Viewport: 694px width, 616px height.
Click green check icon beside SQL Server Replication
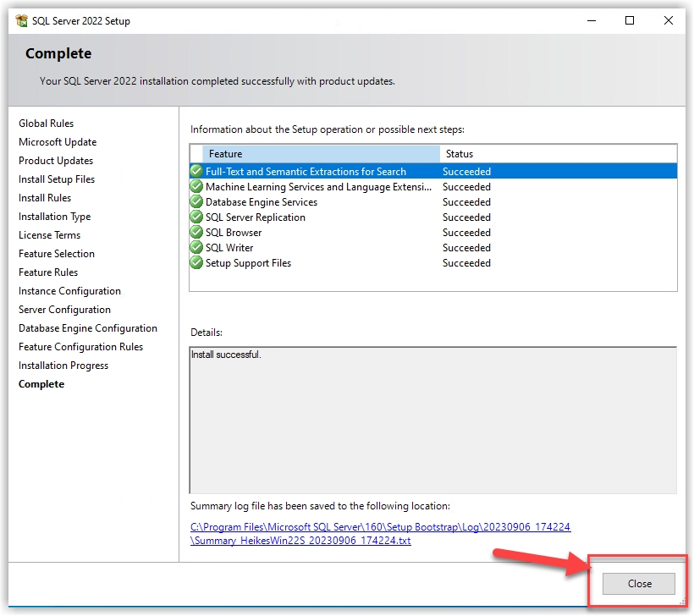coord(196,217)
